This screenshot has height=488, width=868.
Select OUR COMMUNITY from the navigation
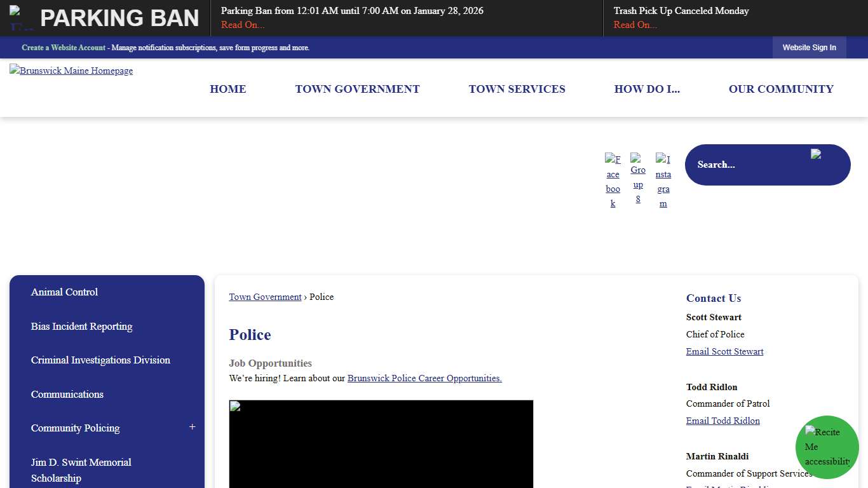(x=781, y=89)
